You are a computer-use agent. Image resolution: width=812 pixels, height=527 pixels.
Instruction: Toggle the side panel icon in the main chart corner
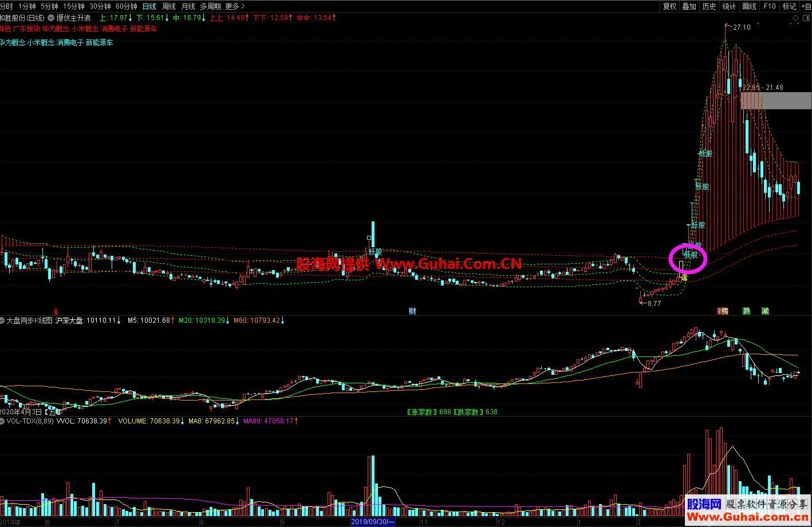click(x=805, y=18)
